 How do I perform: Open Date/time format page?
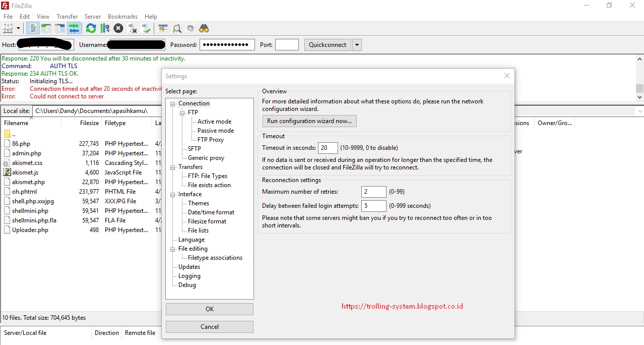211,212
